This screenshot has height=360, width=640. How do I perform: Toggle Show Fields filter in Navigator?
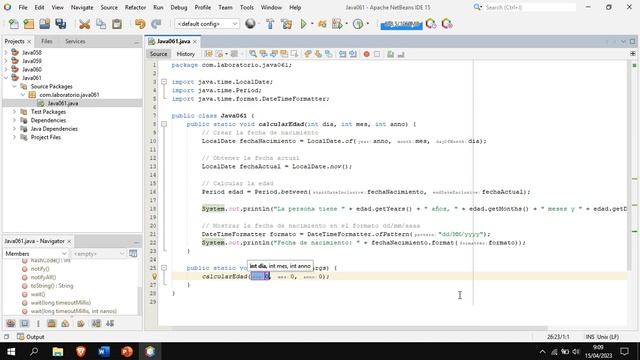click(x=24, y=324)
